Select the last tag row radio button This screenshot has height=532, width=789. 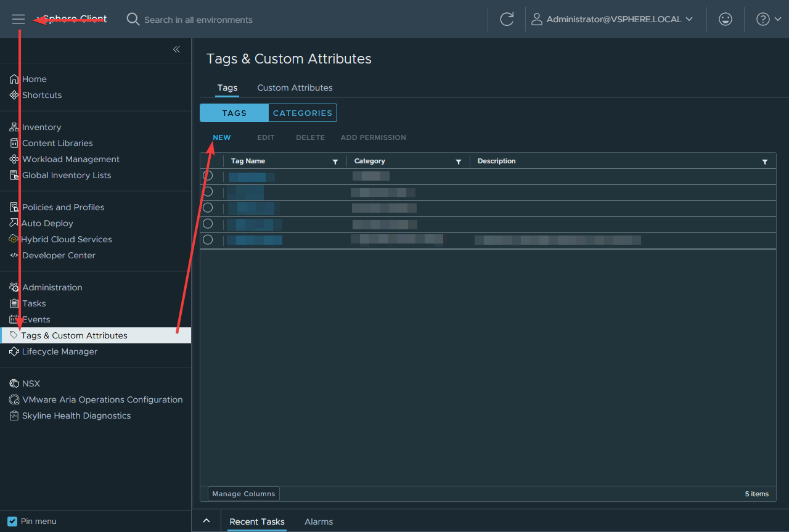[208, 240]
